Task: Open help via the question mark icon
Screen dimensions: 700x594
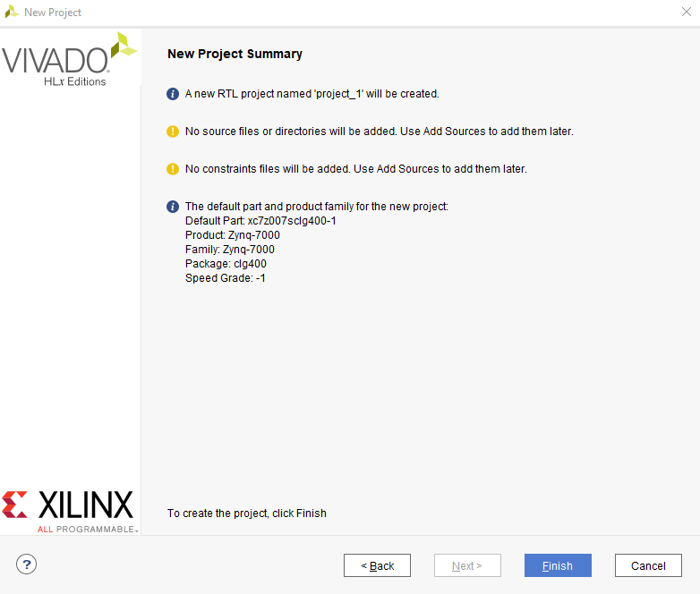Action: click(x=26, y=564)
